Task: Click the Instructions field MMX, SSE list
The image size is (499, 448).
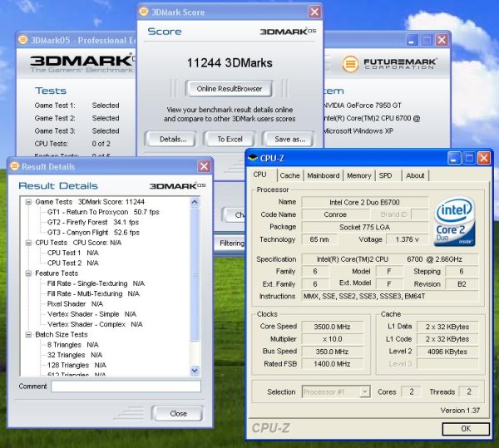Action: click(390, 297)
